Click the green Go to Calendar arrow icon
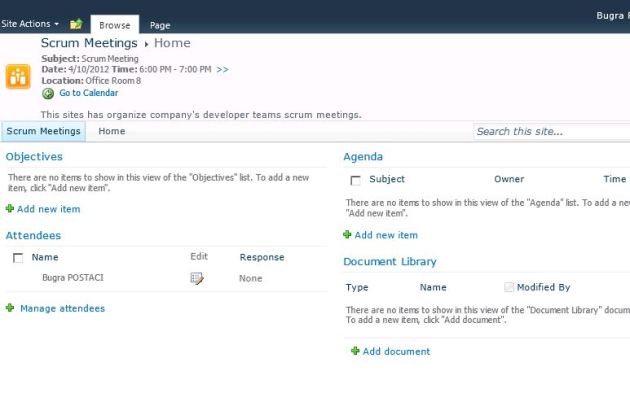The height and width of the screenshot is (406, 630). [x=48, y=93]
